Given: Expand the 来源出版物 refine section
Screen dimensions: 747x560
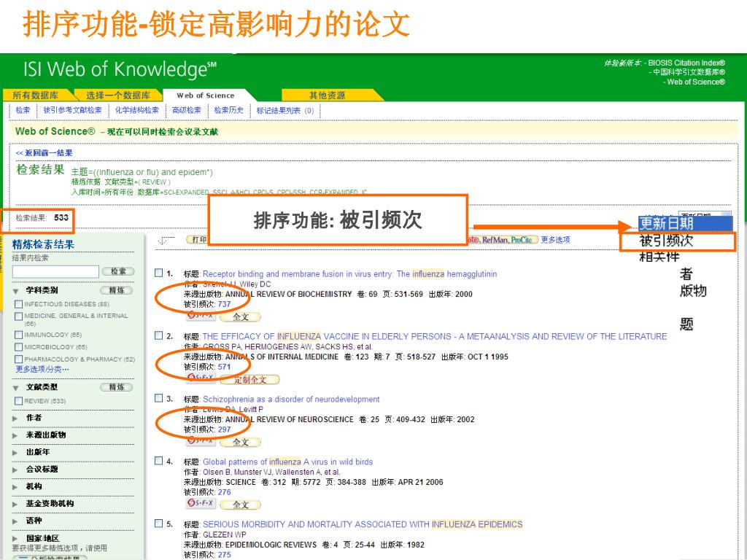Looking at the screenshot, I should tap(15, 435).
